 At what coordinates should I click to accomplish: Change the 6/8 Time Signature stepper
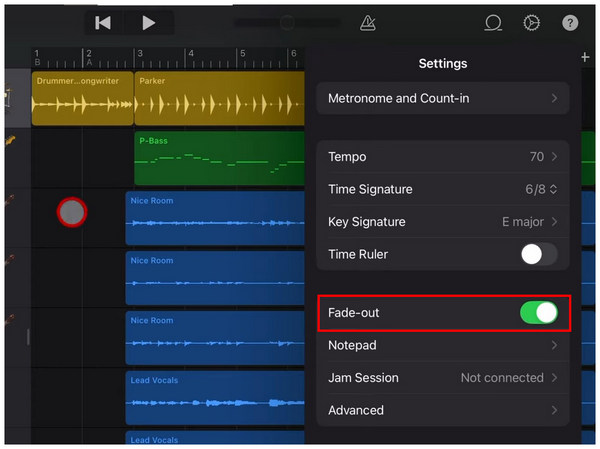point(538,190)
